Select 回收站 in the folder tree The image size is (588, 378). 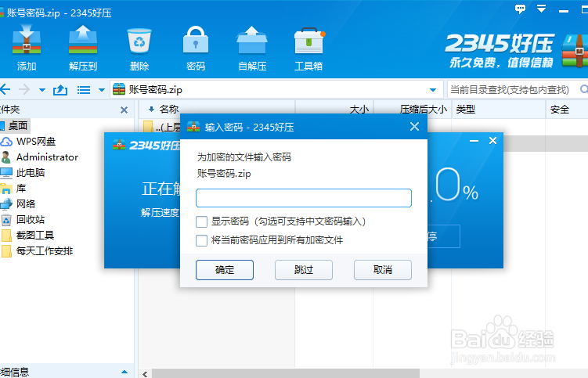pyautogui.click(x=31, y=219)
